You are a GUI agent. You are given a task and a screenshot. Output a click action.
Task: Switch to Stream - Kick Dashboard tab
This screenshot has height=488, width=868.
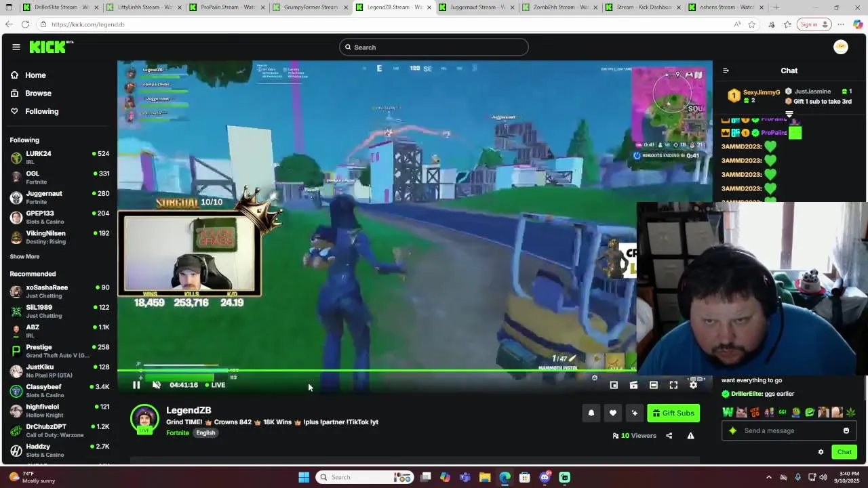[x=643, y=7]
